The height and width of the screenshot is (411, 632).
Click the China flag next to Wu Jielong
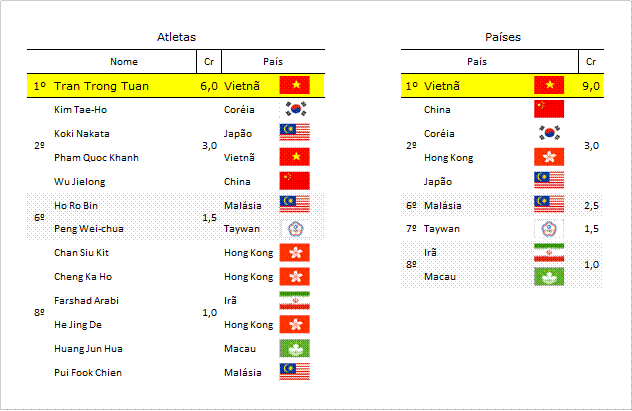point(295,181)
